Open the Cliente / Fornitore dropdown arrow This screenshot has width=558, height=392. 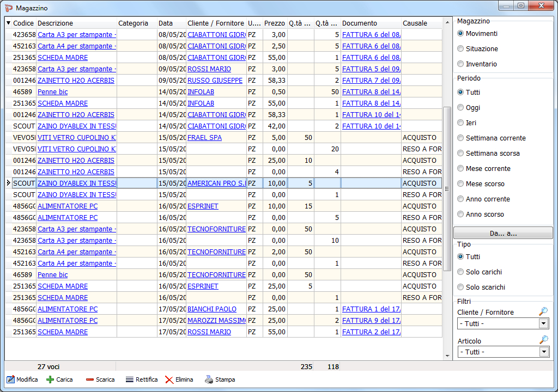pos(543,324)
